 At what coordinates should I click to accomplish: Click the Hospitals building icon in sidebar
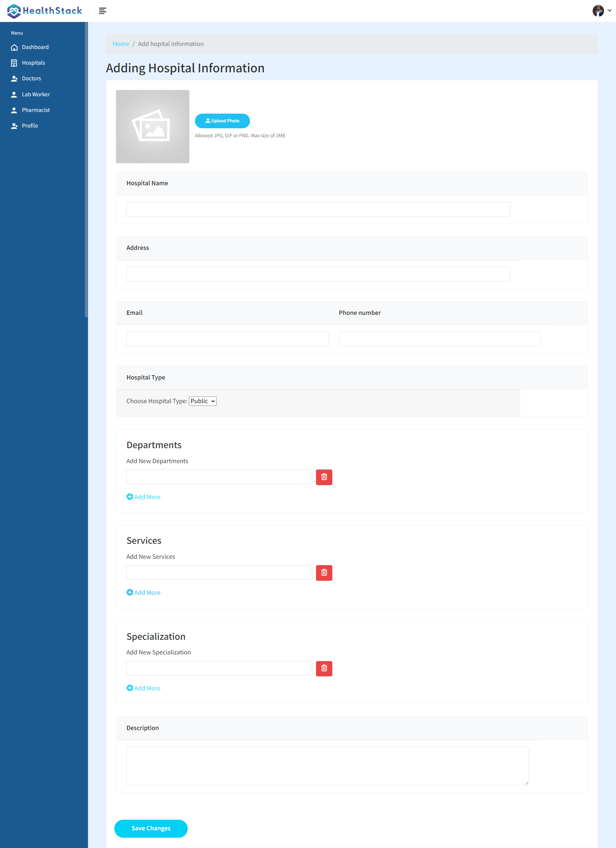(x=14, y=62)
